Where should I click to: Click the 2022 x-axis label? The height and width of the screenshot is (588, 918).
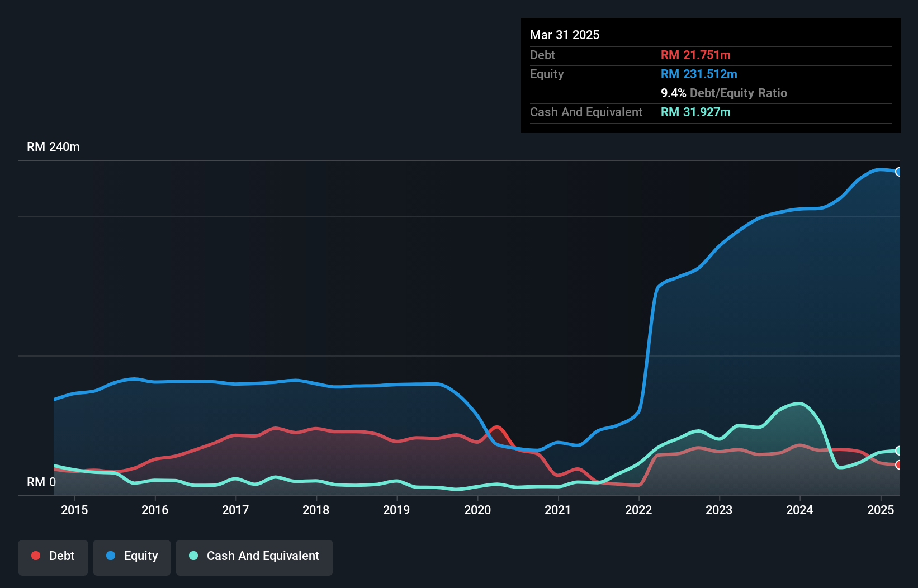tap(638, 510)
